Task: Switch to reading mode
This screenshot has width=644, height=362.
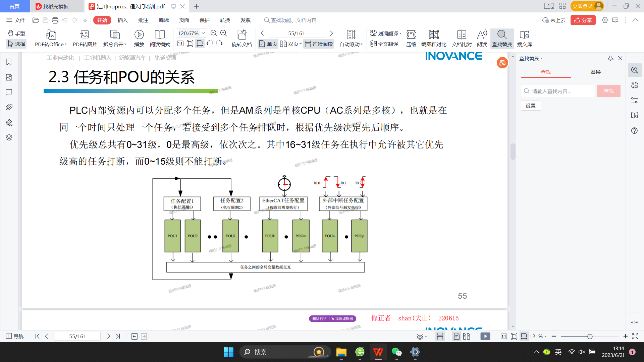Action: 160,39
